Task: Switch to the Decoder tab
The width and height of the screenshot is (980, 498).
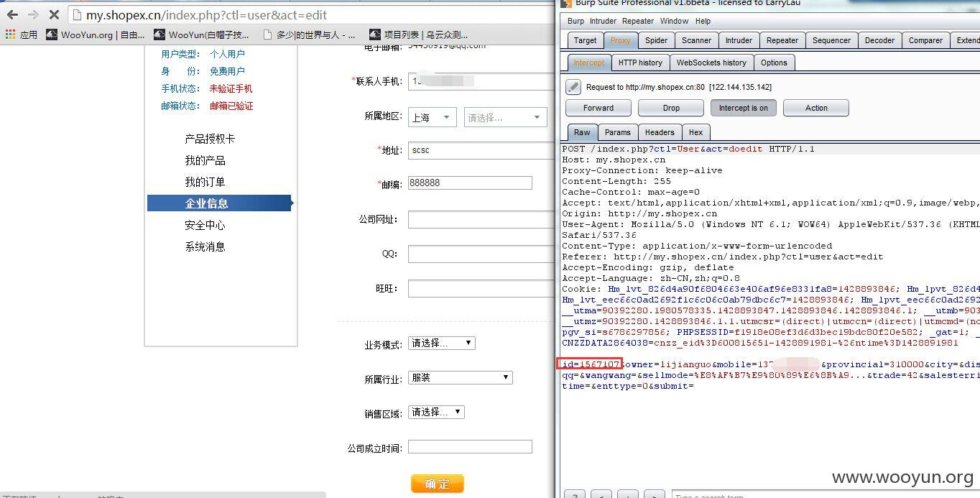Action: 879,40
